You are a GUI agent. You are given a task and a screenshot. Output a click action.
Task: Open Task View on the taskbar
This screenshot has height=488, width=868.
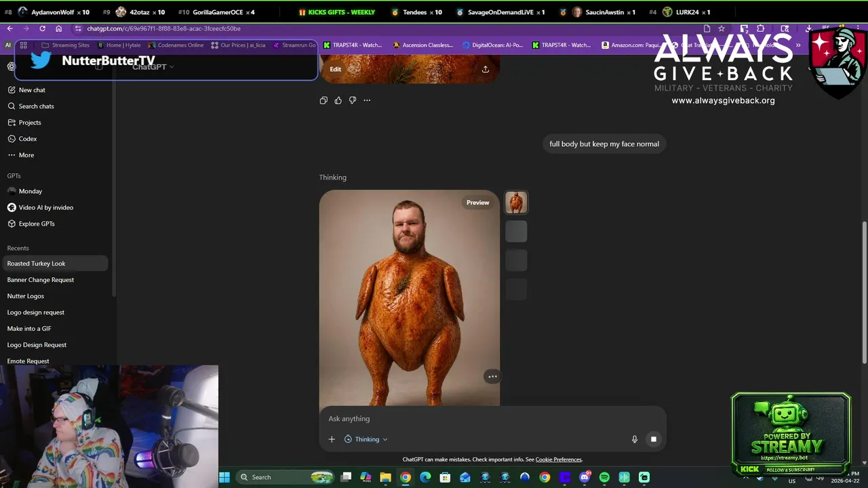click(x=346, y=477)
